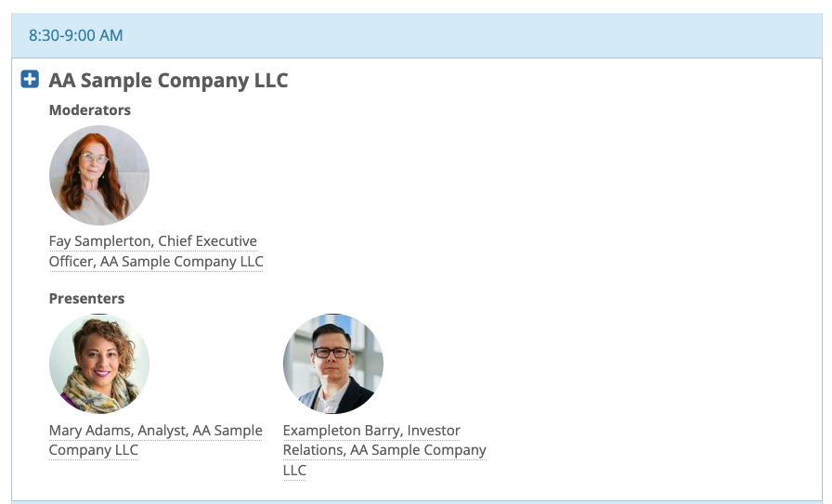Open Mary Adams, Analyst profile link
Viewport: 832px width, 504px height.
(x=155, y=431)
